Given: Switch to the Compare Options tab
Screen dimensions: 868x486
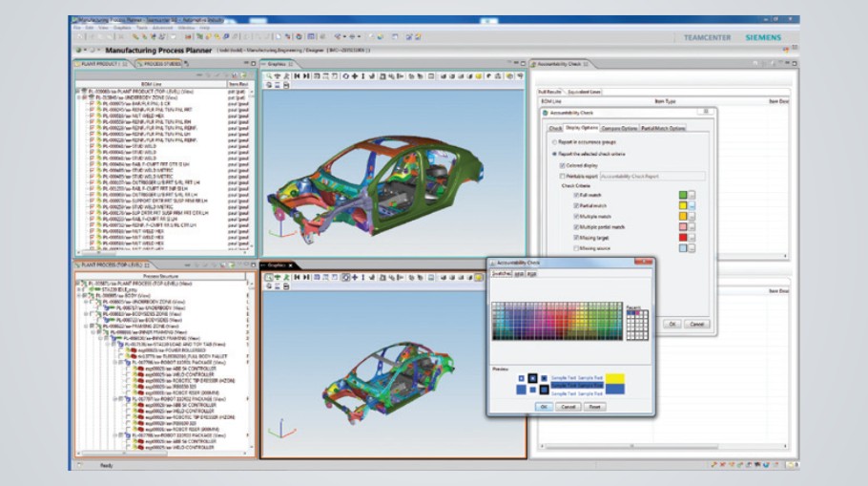Looking at the screenshot, I should click(x=621, y=128).
